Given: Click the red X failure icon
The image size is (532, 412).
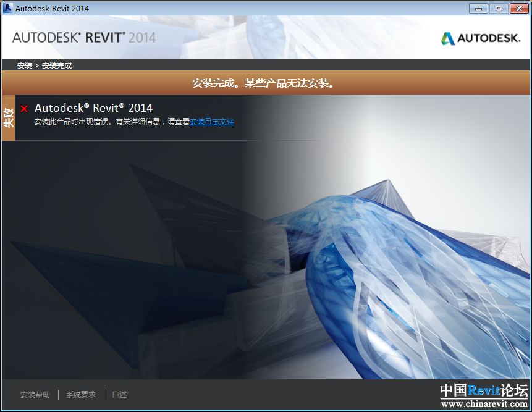Looking at the screenshot, I should [24, 109].
